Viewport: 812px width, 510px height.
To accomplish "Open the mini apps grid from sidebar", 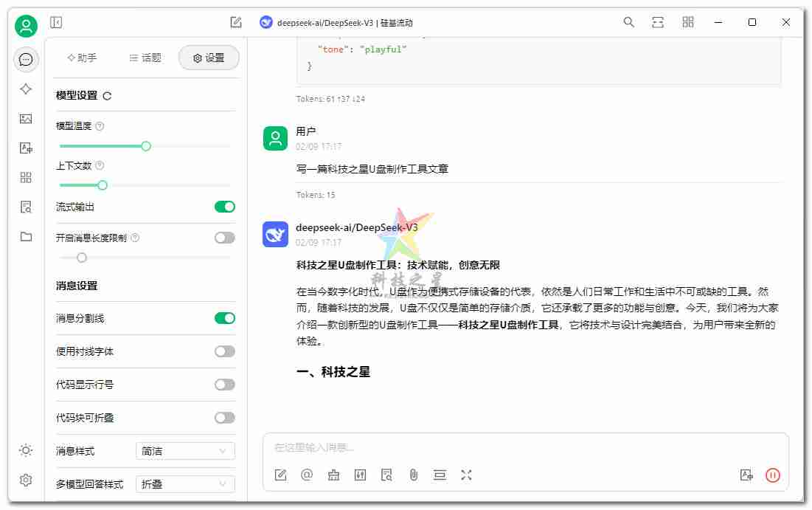I will click(x=26, y=177).
